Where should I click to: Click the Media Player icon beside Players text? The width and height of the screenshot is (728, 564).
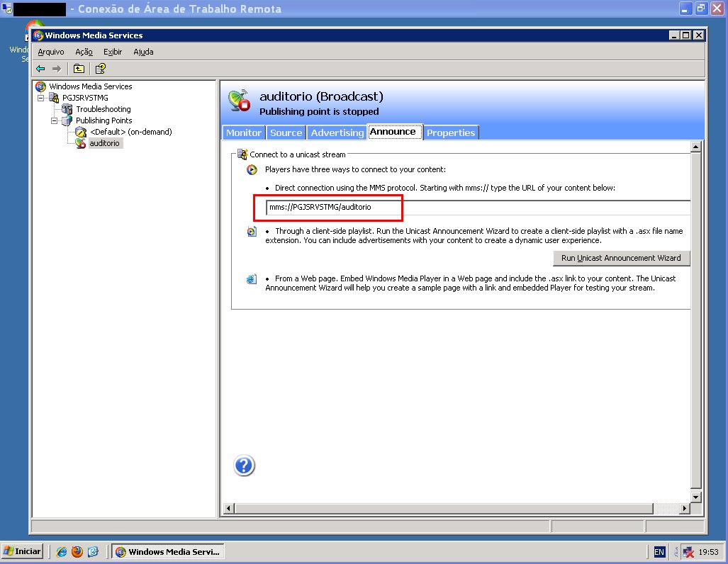[252, 170]
